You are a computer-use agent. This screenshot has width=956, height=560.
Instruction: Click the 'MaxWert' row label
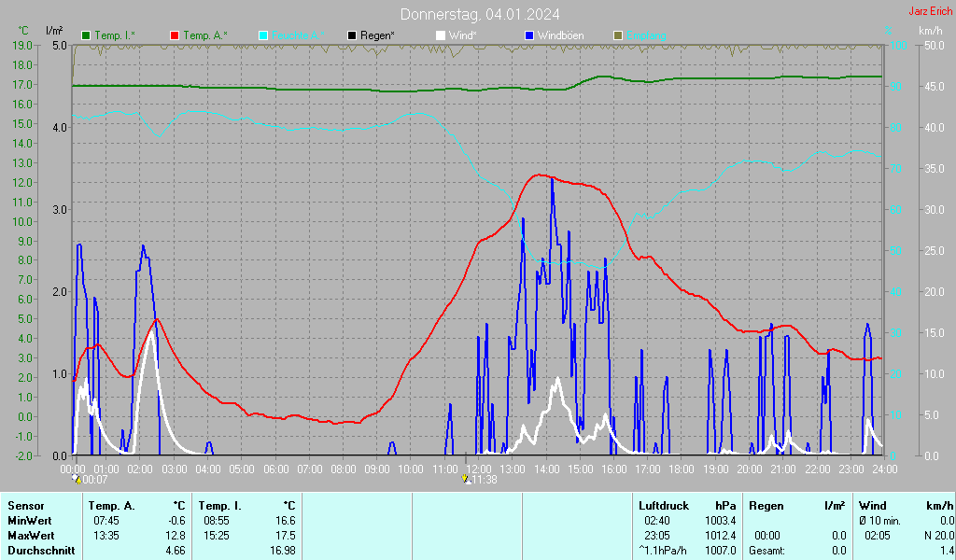[31, 536]
